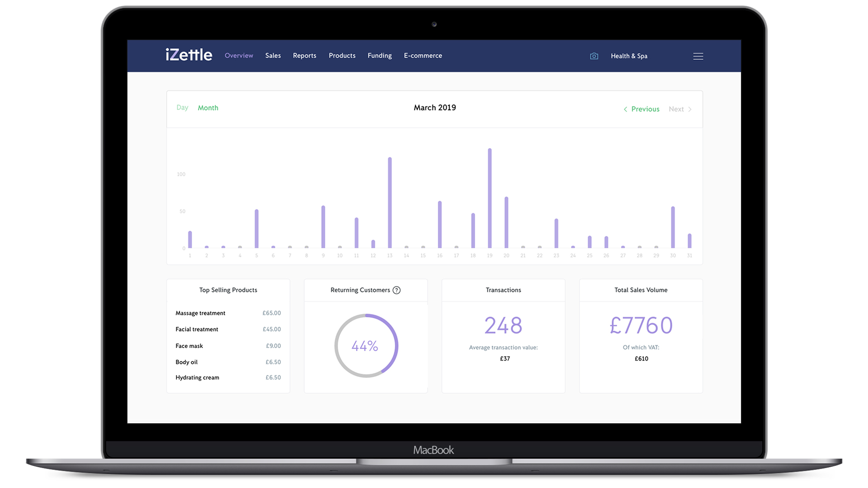Click the Massage treatment top product link
The height and width of the screenshot is (488, 868).
pos(200,312)
